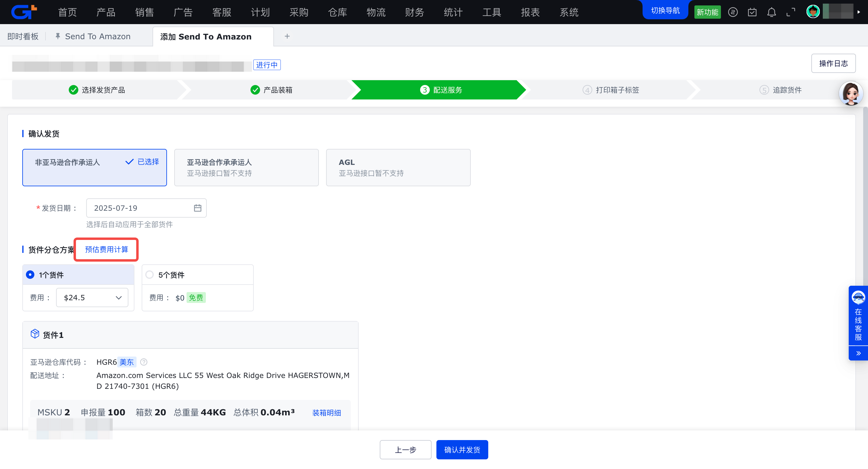Open 报表 menu
Screen dimensions: 868x469
(x=530, y=12)
